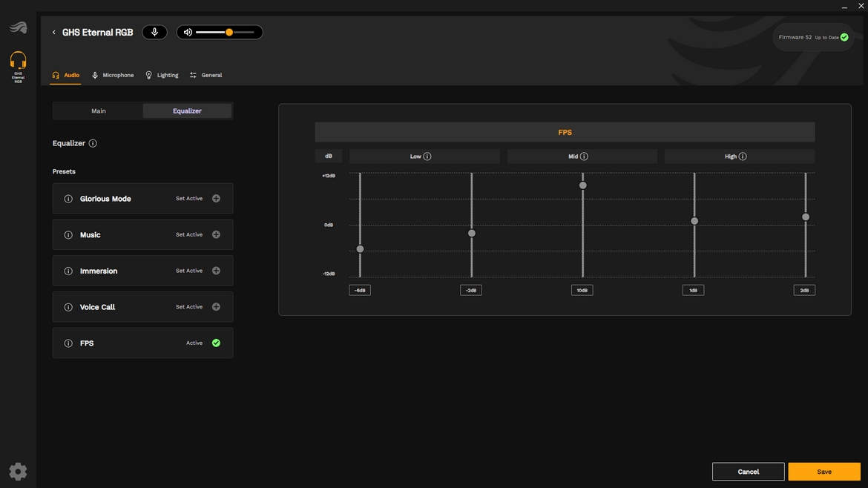Click the dB label header cell
This screenshot has height=488, width=868.
coord(328,156)
